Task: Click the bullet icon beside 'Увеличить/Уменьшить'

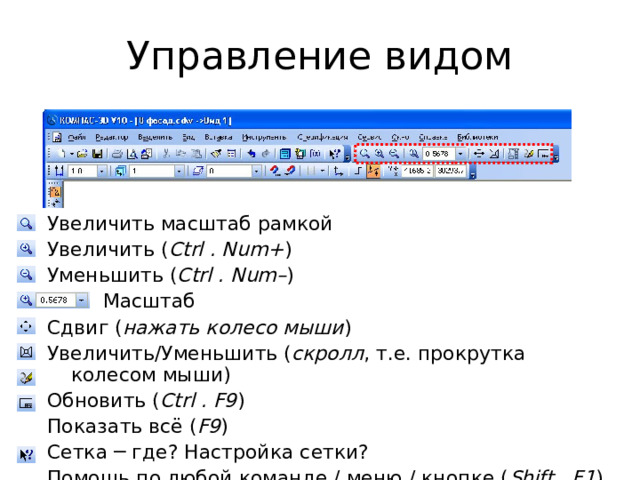Action: coord(26,352)
